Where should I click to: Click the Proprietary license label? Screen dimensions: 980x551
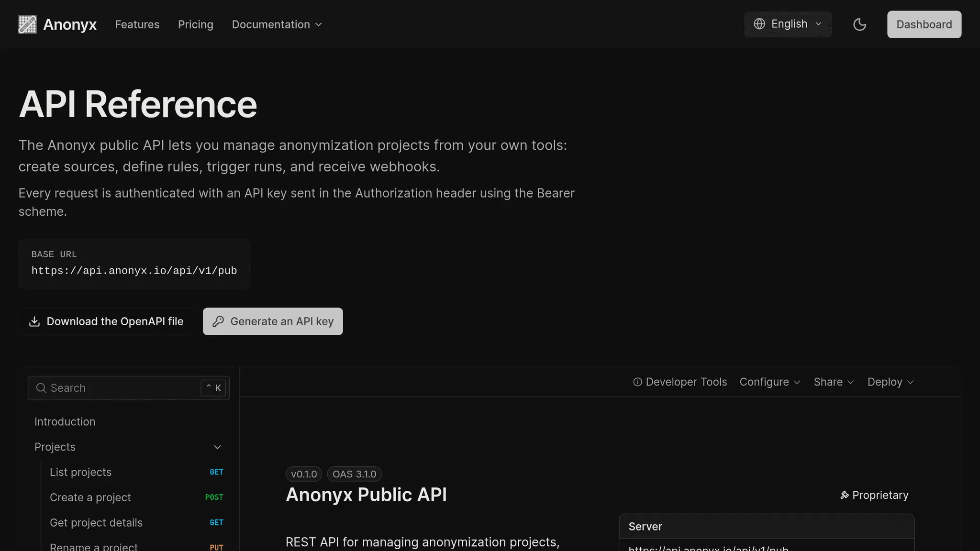click(x=880, y=495)
